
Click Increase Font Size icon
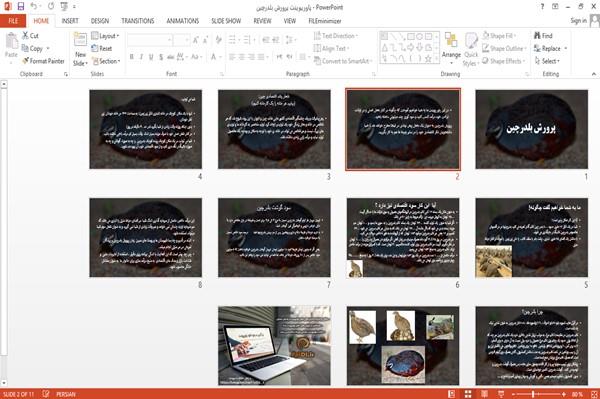tap(196, 40)
